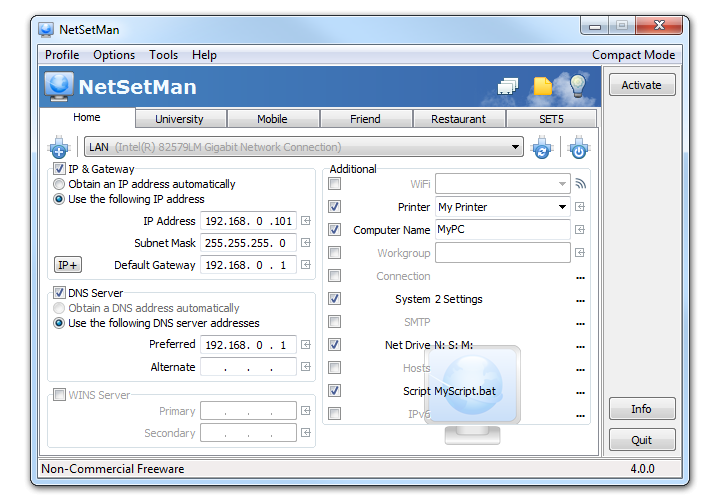The height and width of the screenshot is (500, 720).
Task: Enable the WiFi checkbox
Action: pos(335,184)
